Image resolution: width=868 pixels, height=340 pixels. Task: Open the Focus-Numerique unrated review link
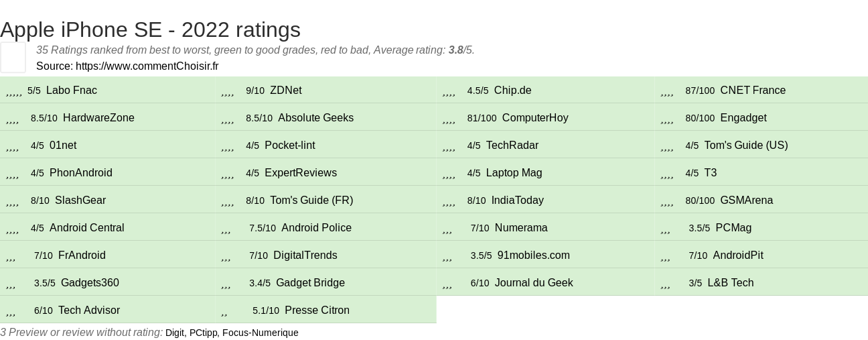[260, 333]
